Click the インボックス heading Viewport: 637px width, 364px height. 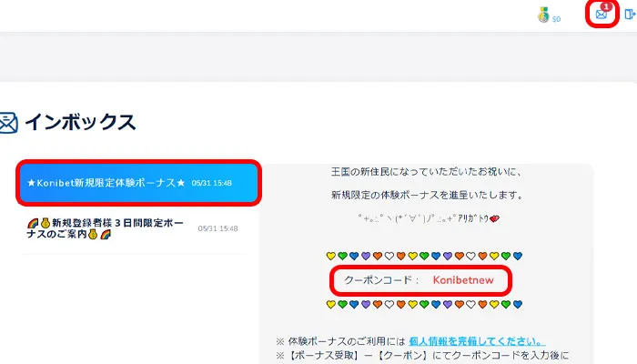80,122
